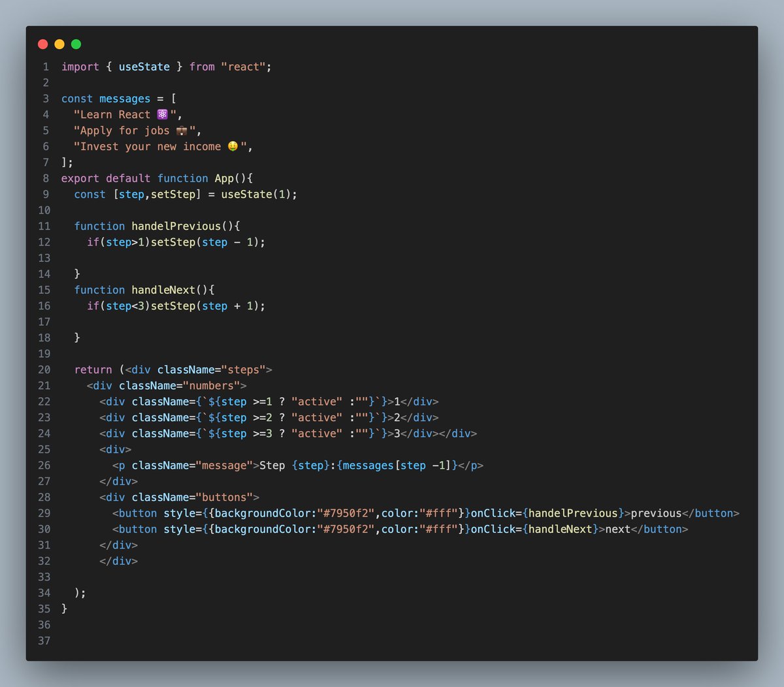Click the setStep call on line 12
Viewport: 784px width, 687px height.
pos(172,242)
